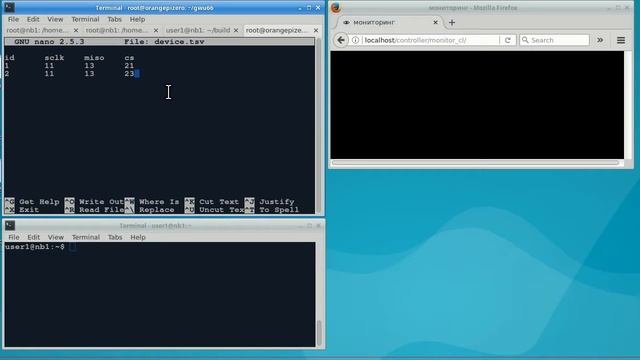Click the user1@nb1 prompt in bottom terminal
The height and width of the screenshot is (360, 640).
[x=35, y=247]
